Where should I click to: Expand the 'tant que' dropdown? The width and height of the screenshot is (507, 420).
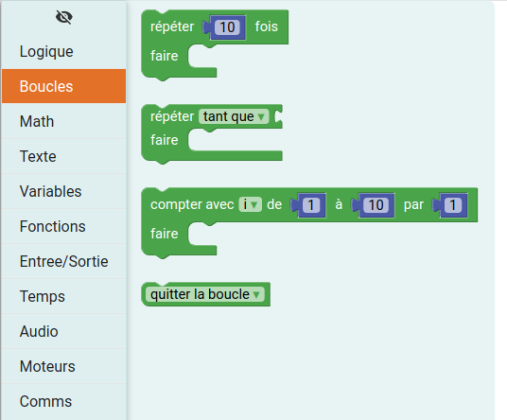click(x=234, y=116)
